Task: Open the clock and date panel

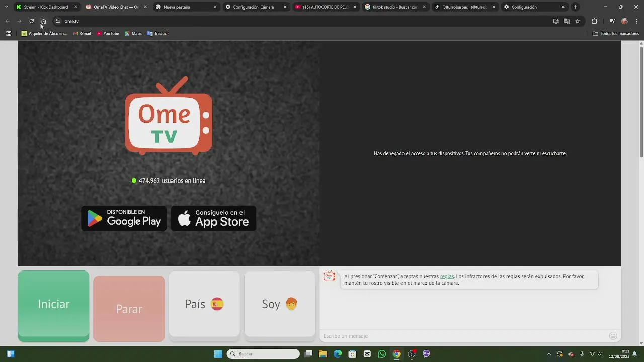Action: pyautogui.click(x=619, y=354)
